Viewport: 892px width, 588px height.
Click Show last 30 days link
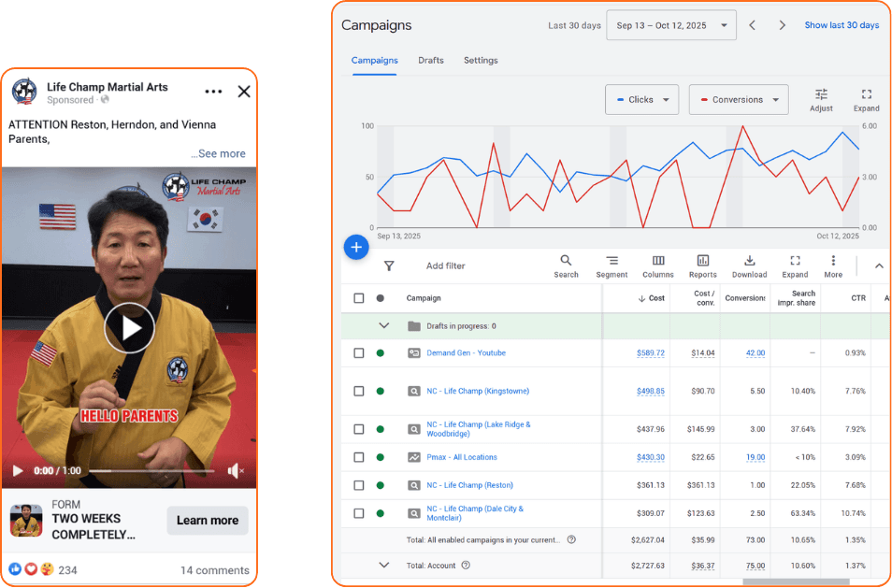[842, 25]
